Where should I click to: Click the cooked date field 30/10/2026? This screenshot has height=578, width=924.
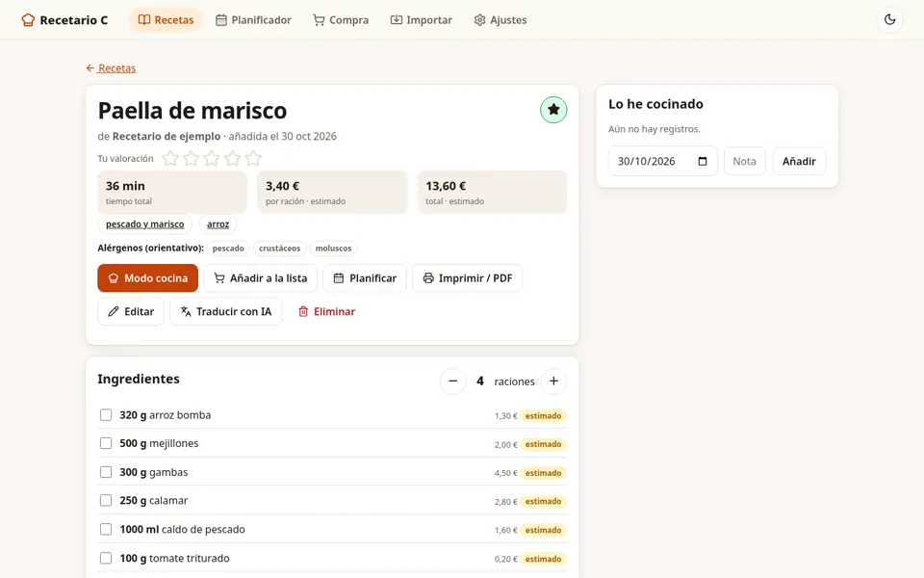tap(663, 161)
